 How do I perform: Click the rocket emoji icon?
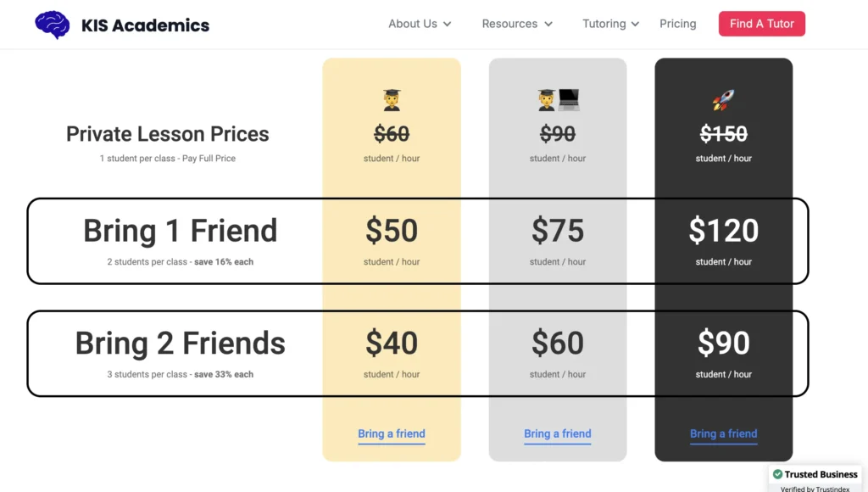pos(724,100)
